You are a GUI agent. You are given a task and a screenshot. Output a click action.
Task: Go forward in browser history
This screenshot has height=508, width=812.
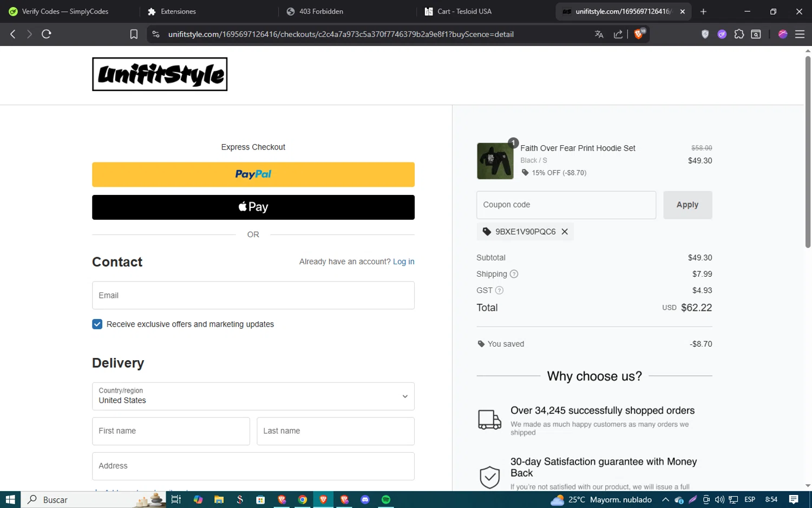pos(29,34)
